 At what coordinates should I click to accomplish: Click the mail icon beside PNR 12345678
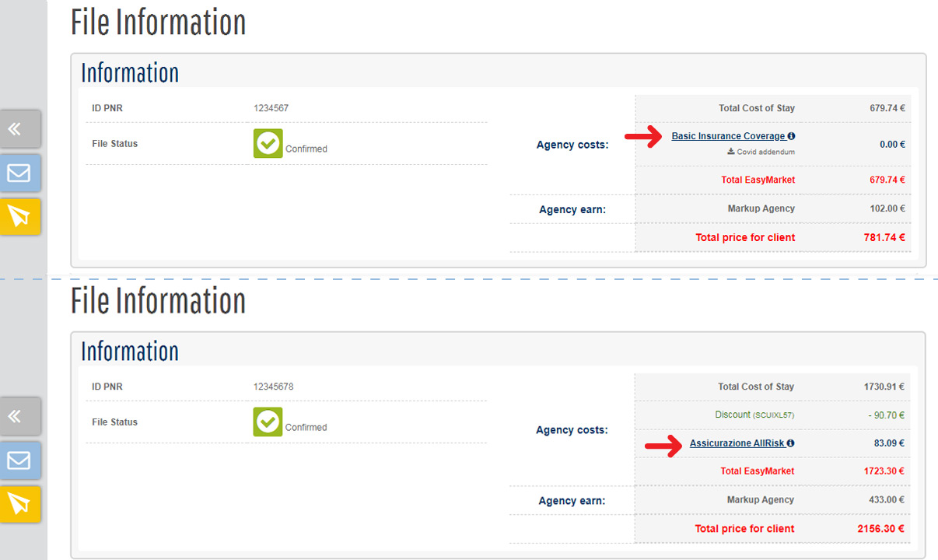pyautogui.click(x=19, y=460)
